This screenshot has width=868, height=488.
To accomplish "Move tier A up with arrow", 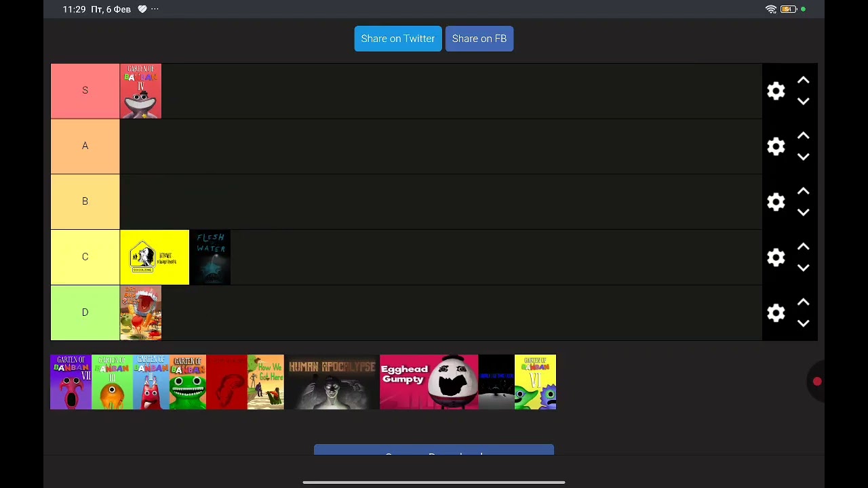I will point(804,136).
